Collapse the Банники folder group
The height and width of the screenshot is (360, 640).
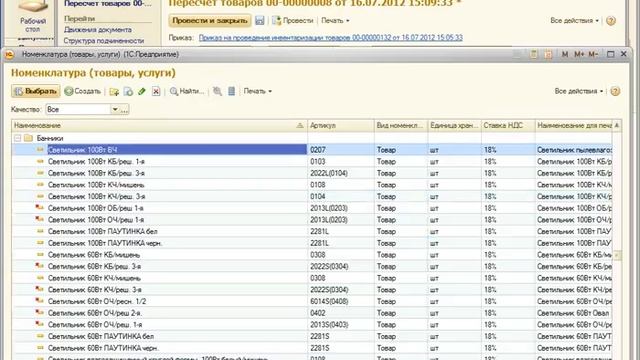[x=17, y=138]
